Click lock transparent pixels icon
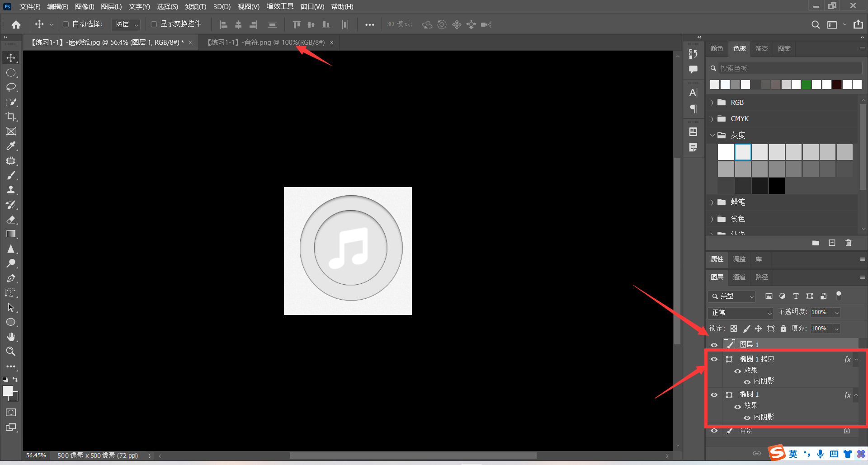Image resolution: width=868 pixels, height=465 pixels. click(x=734, y=329)
